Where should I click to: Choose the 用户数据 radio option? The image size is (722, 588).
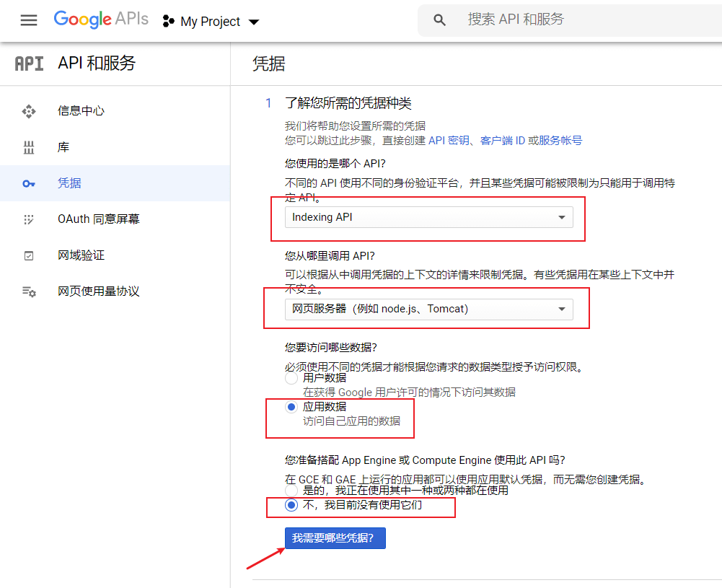click(x=291, y=377)
